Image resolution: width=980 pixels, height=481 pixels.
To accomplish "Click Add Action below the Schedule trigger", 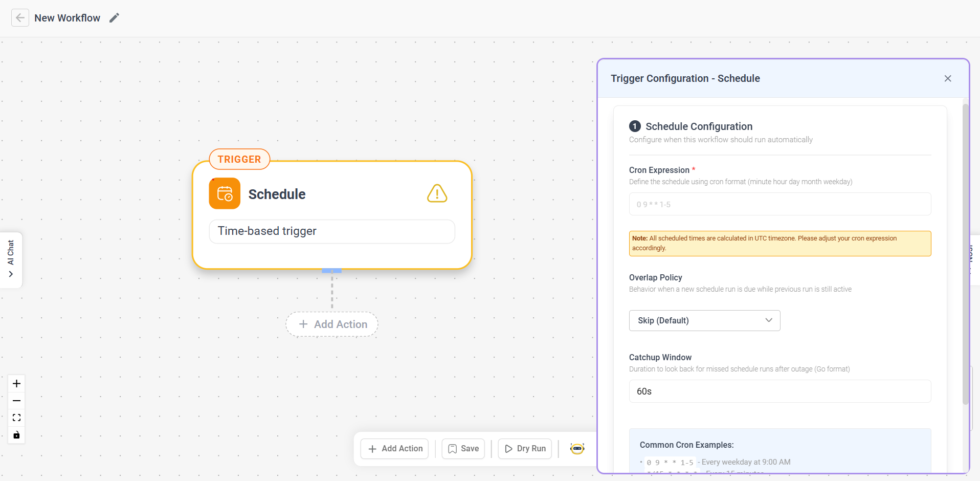I will pos(331,324).
